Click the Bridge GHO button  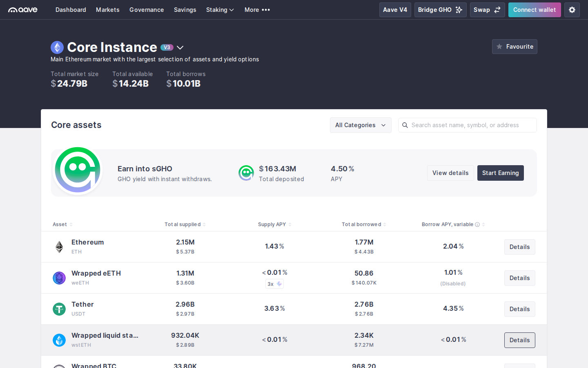[441, 10]
